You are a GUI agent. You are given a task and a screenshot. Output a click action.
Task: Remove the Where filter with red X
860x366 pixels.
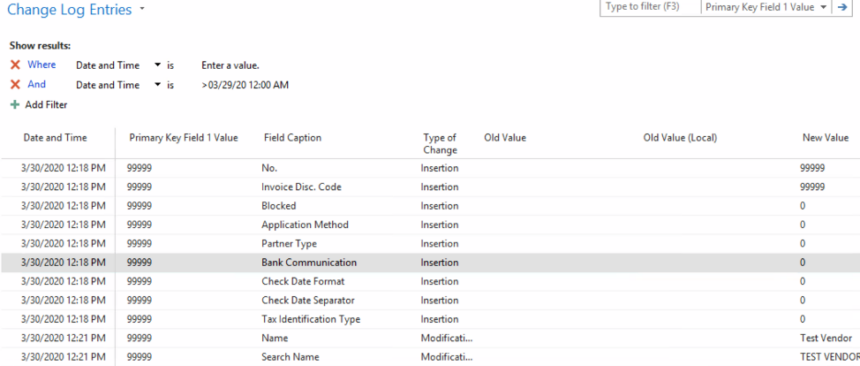point(15,65)
